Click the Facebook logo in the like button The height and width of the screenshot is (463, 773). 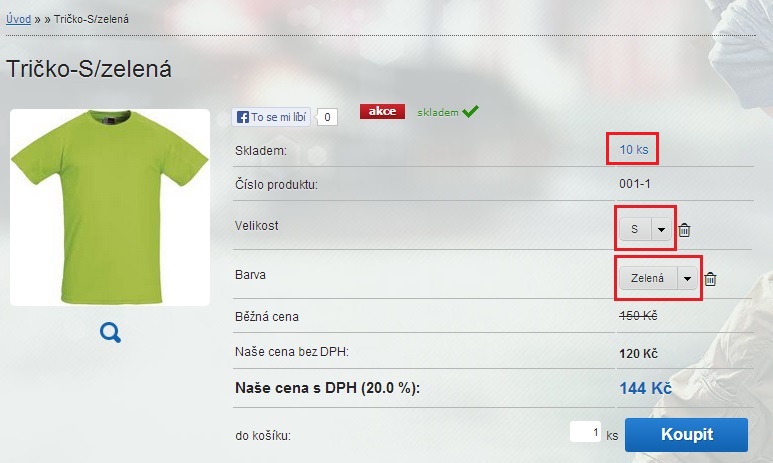243,117
